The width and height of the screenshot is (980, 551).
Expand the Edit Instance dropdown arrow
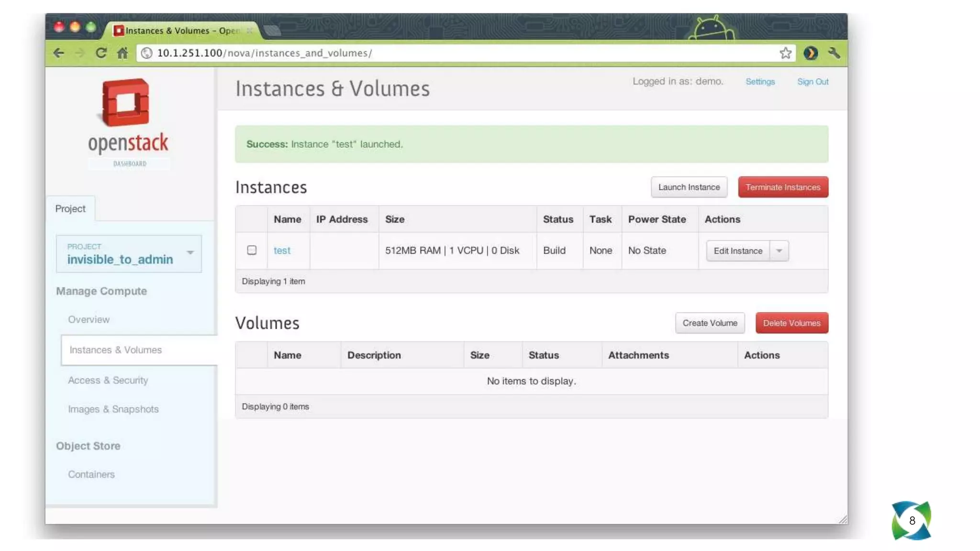click(x=779, y=251)
